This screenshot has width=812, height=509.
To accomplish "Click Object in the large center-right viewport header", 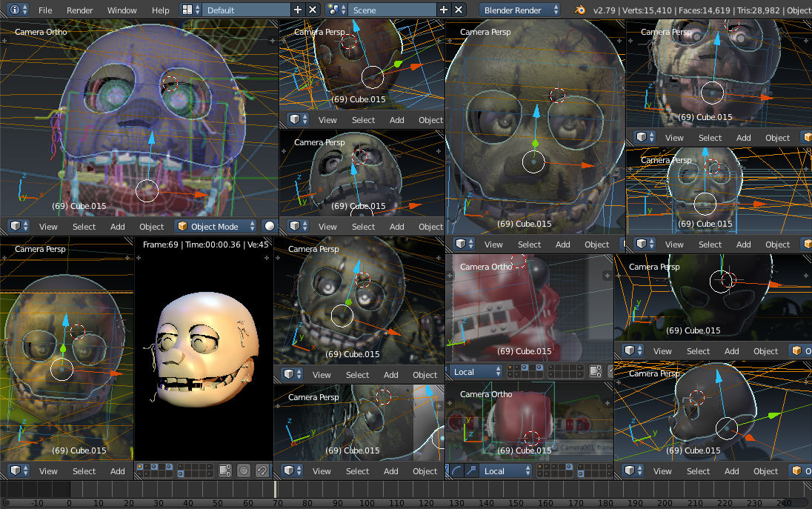I will coord(596,244).
